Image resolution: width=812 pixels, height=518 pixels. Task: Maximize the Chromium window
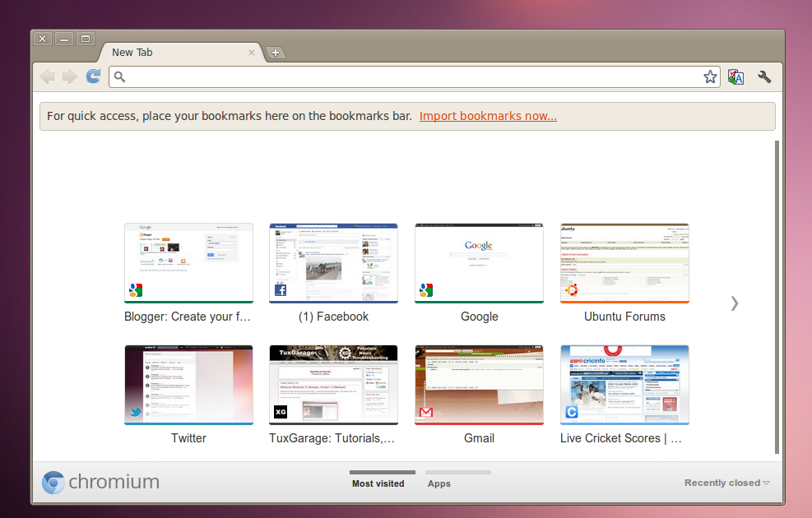(86, 39)
